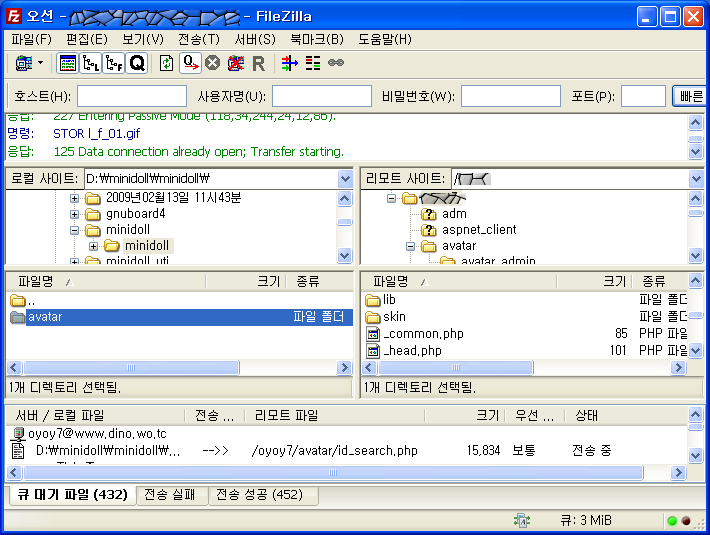Screen dimensions: 710x535
Task: Open the 전송(T) menu
Action: coord(199,39)
